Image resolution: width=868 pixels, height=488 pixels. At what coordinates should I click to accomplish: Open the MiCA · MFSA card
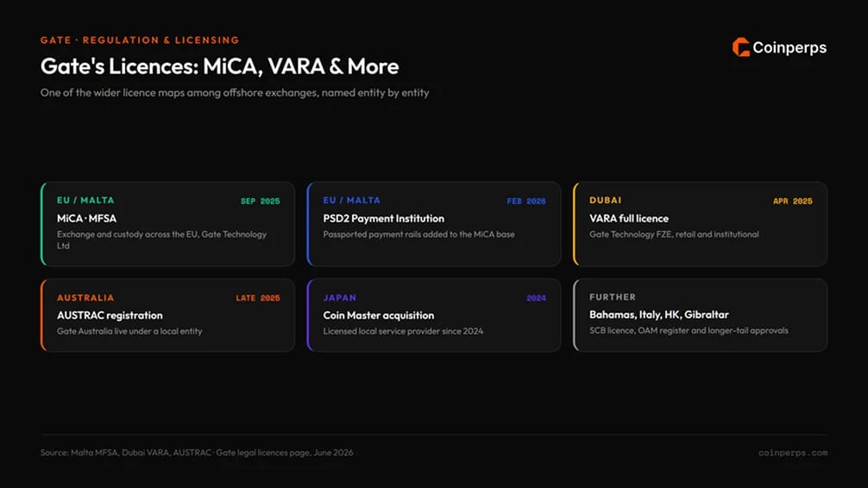tap(167, 224)
